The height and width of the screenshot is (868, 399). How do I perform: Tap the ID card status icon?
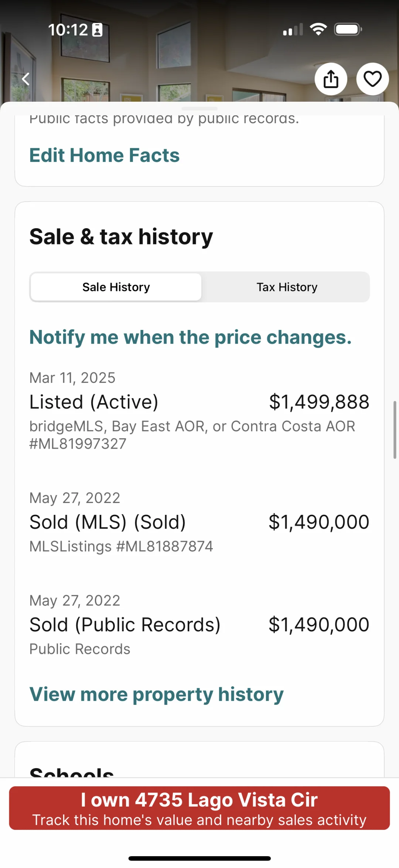point(97,30)
